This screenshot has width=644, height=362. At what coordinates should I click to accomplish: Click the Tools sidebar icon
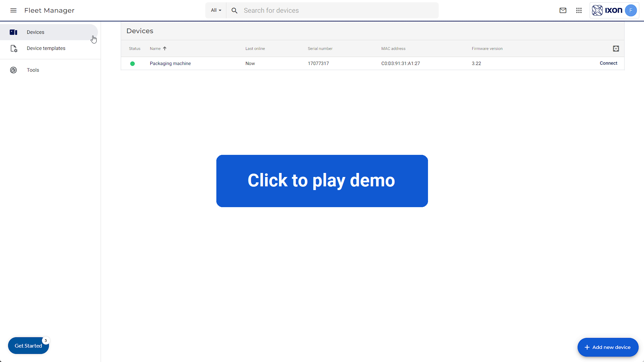click(x=13, y=70)
